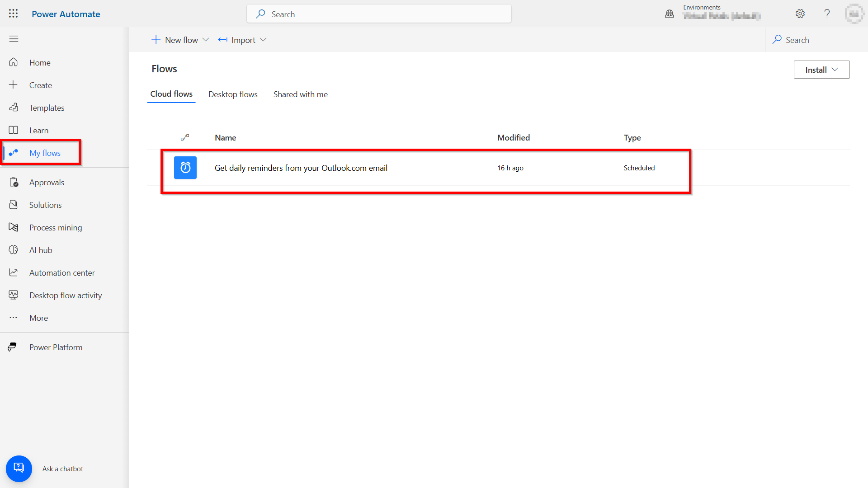Click the 'Scheduled' type value
The height and width of the screenshot is (488, 868).
tap(639, 168)
